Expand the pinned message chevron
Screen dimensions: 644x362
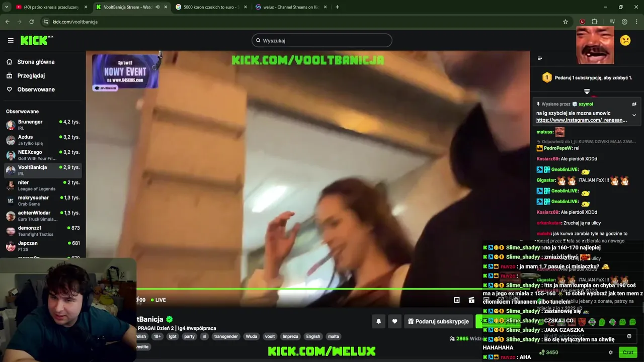click(634, 115)
